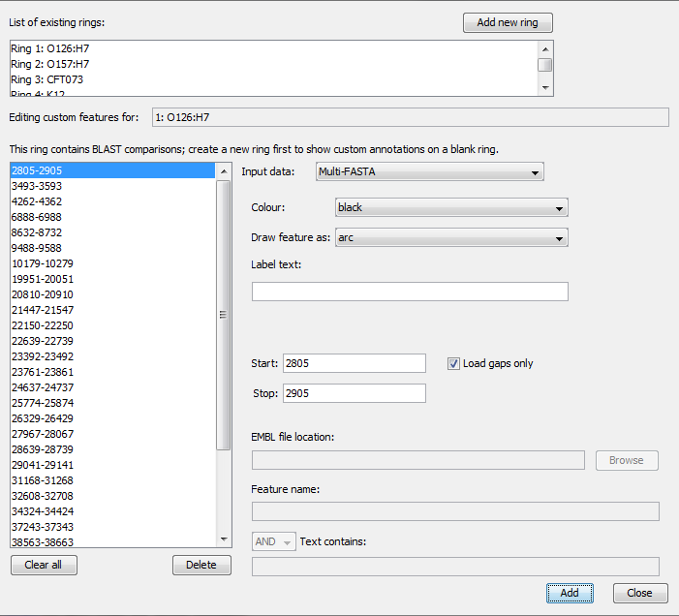This screenshot has height=616, width=679.
Task: Open the Input data Multi-FASTA dropdown
Action: pos(429,171)
